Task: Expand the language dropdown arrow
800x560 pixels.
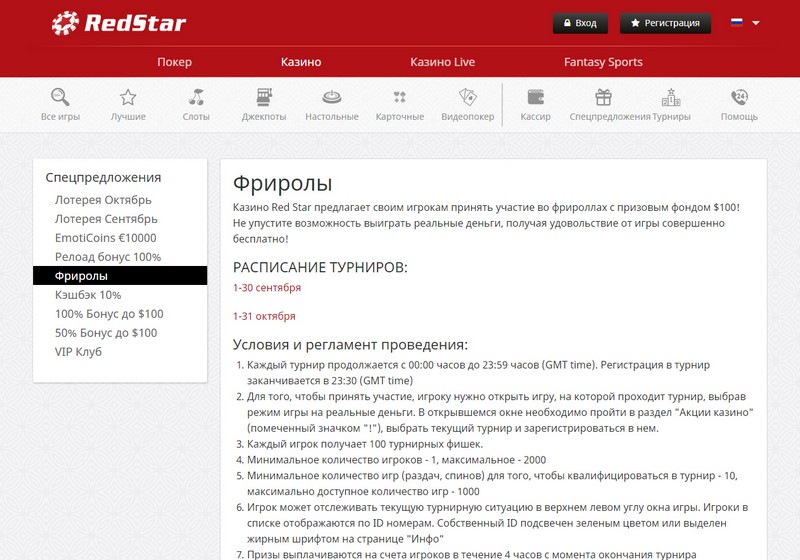Action: click(756, 23)
